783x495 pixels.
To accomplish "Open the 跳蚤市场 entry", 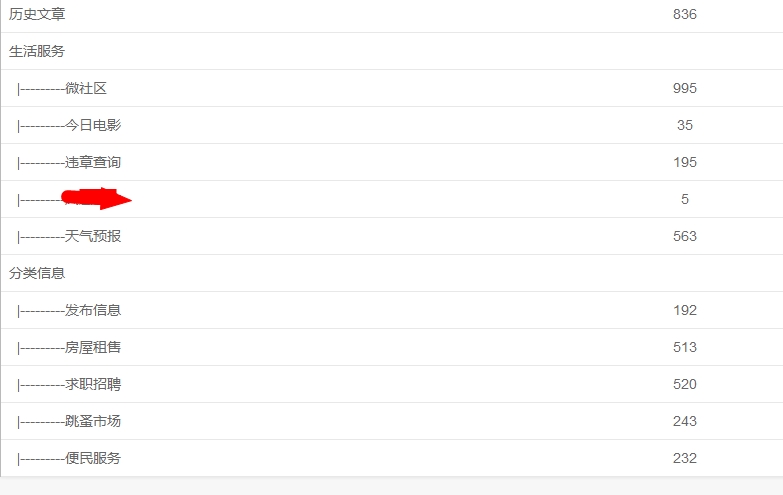I will [93, 421].
